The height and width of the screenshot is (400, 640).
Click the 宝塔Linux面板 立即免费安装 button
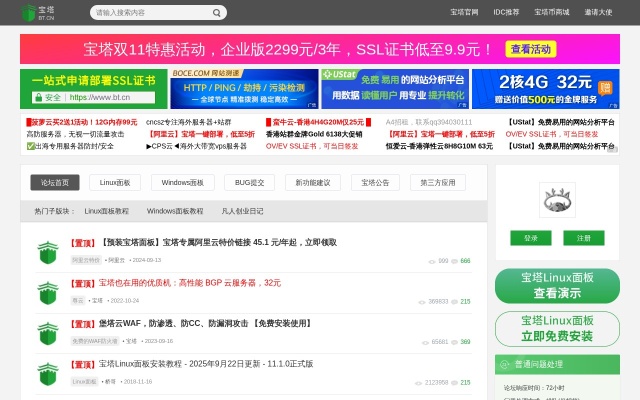[557, 328]
